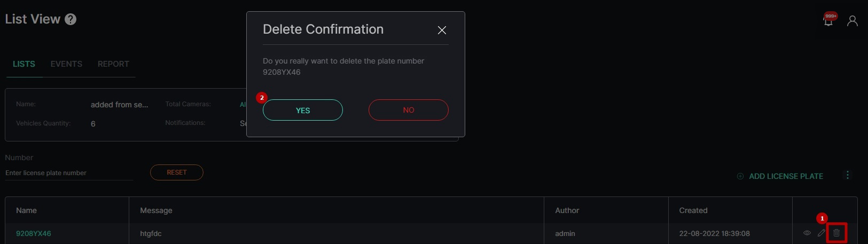Open the List View help question-mark icon
The image size is (868, 244).
pyautogui.click(x=71, y=19)
